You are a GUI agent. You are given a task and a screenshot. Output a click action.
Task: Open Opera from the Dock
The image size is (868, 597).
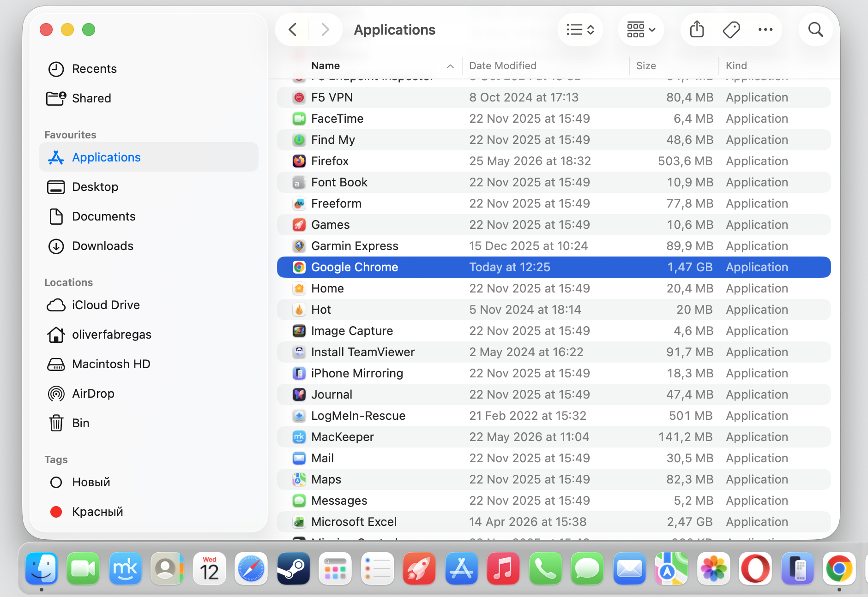click(755, 568)
